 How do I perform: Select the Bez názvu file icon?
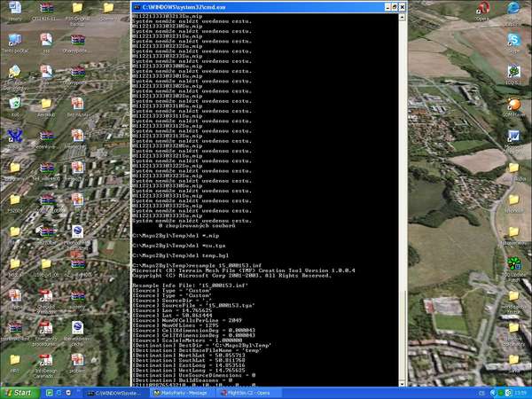point(77,107)
